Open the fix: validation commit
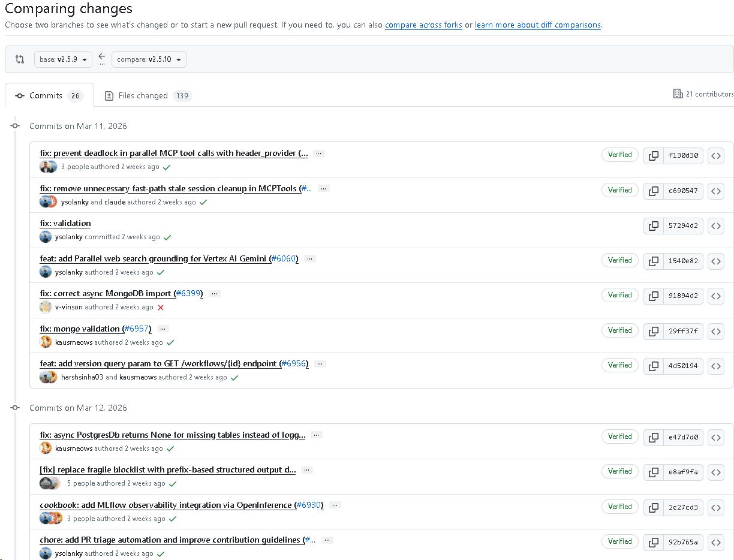 click(x=65, y=223)
